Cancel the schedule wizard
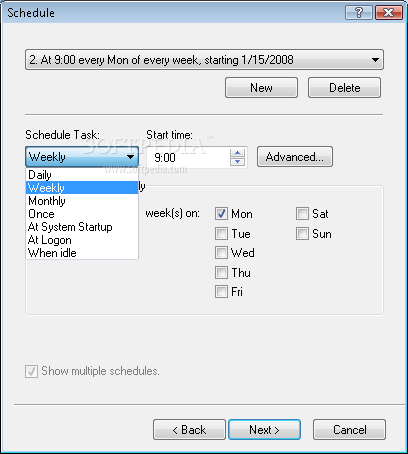Viewport: 408px width, 454px height. pos(349,430)
